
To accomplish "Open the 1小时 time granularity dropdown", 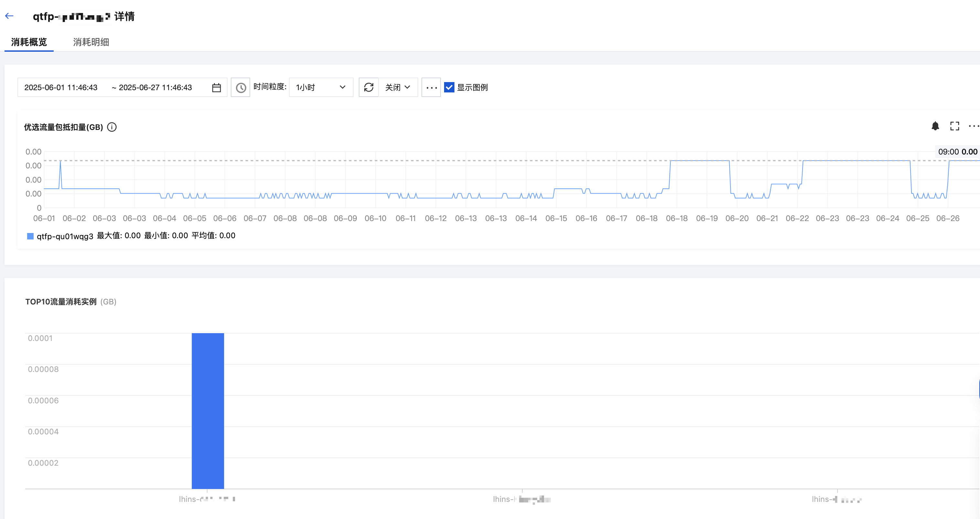I will 321,88.
